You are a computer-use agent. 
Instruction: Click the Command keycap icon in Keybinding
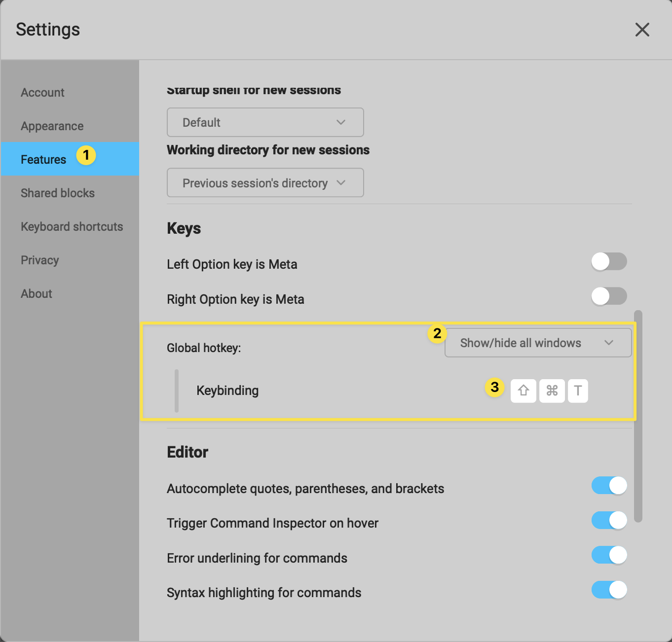click(552, 391)
